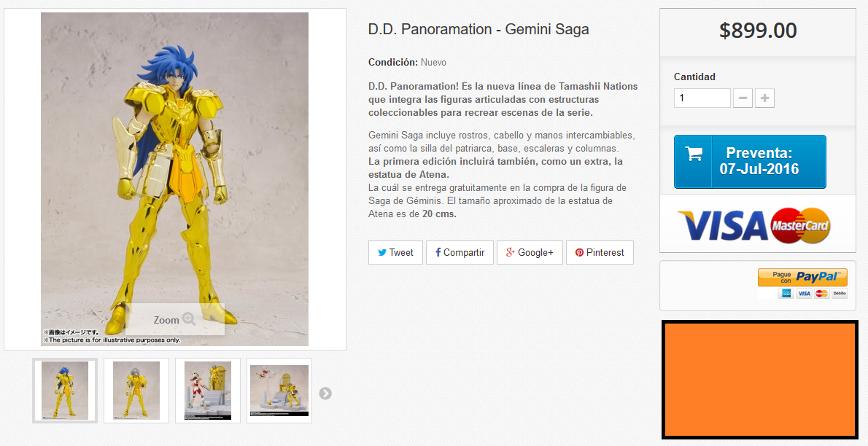The height and width of the screenshot is (446, 868).
Task: Select the second gray-haired Saga thumbnail
Action: click(x=136, y=391)
